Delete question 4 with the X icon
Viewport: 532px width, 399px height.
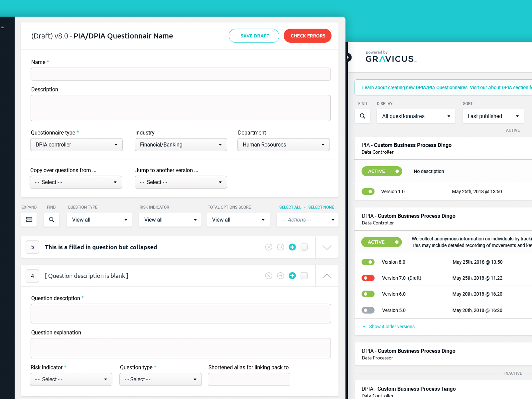(x=269, y=276)
